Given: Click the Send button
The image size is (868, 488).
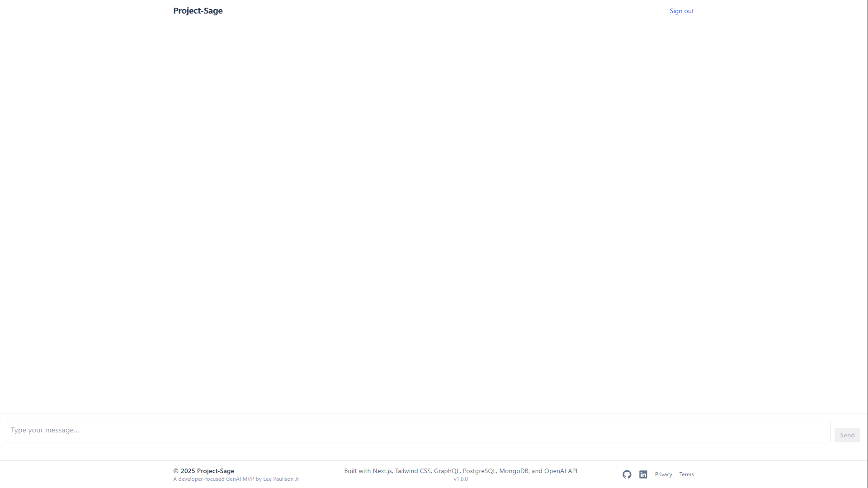Looking at the screenshot, I should coord(847,435).
